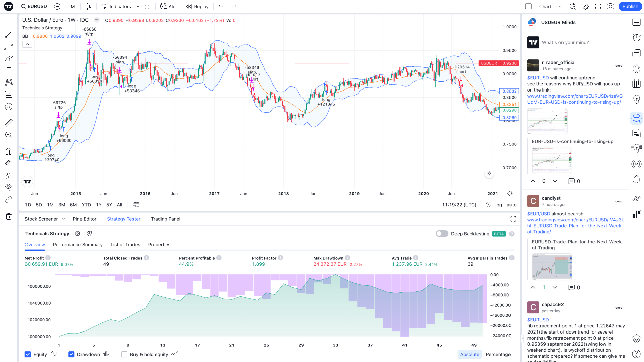The width and height of the screenshot is (644, 362).
Task: Toggle log scale on chart
Action: click(499, 205)
